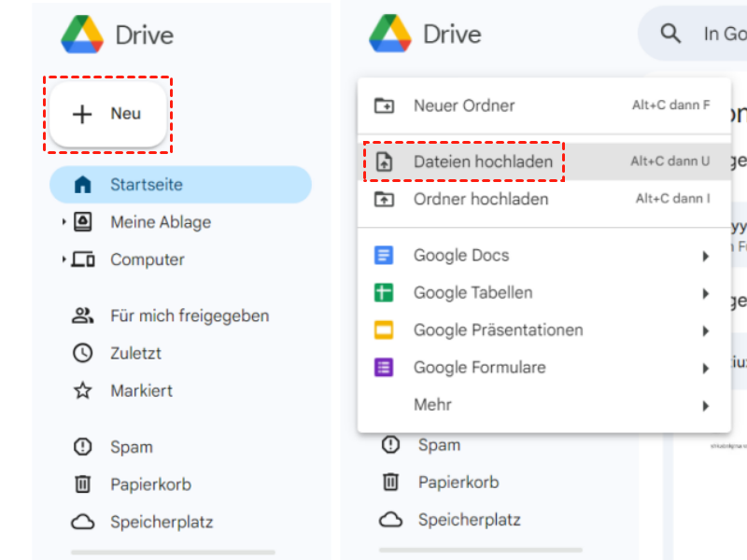
Task: Click the yellow Google Präsentationen icon
Action: tap(384, 330)
